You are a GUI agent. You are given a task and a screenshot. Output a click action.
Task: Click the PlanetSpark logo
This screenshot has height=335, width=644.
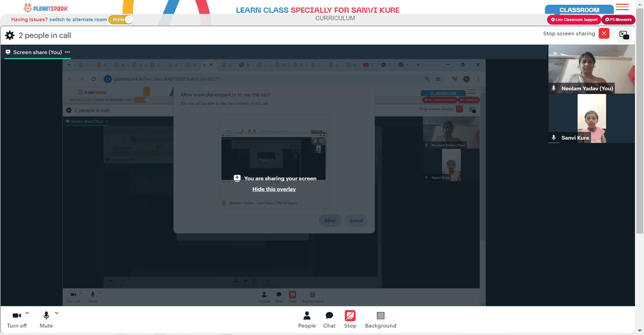[46, 8]
